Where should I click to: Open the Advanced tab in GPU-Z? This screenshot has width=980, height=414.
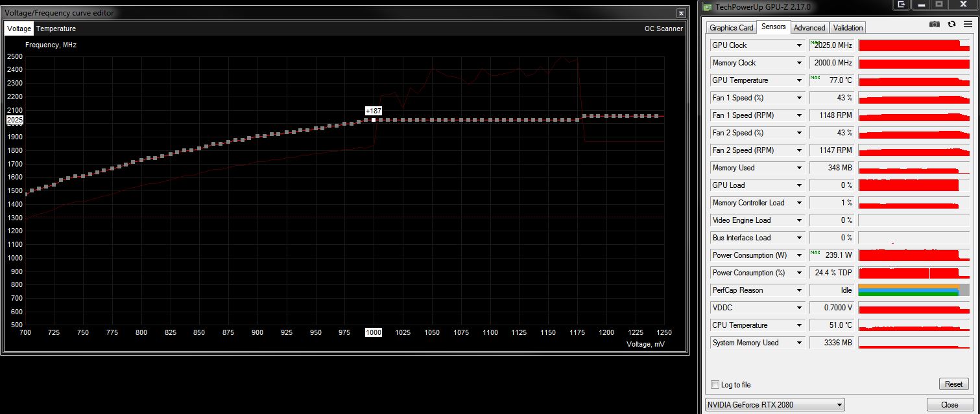pyautogui.click(x=809, y=27)
